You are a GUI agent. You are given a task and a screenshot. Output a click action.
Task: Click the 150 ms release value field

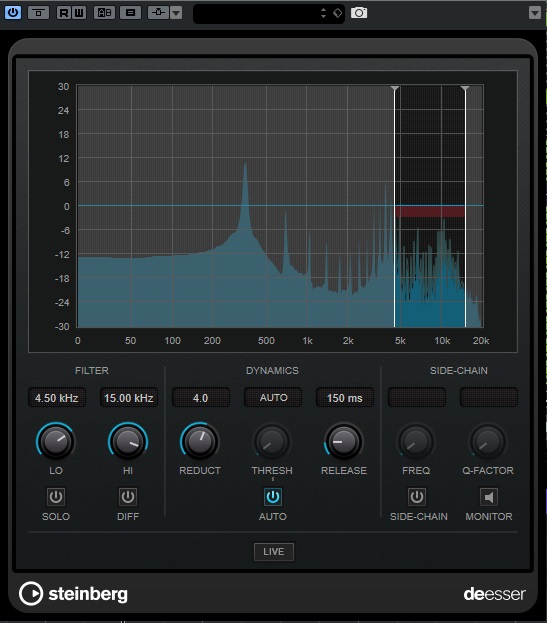point(345,398)
